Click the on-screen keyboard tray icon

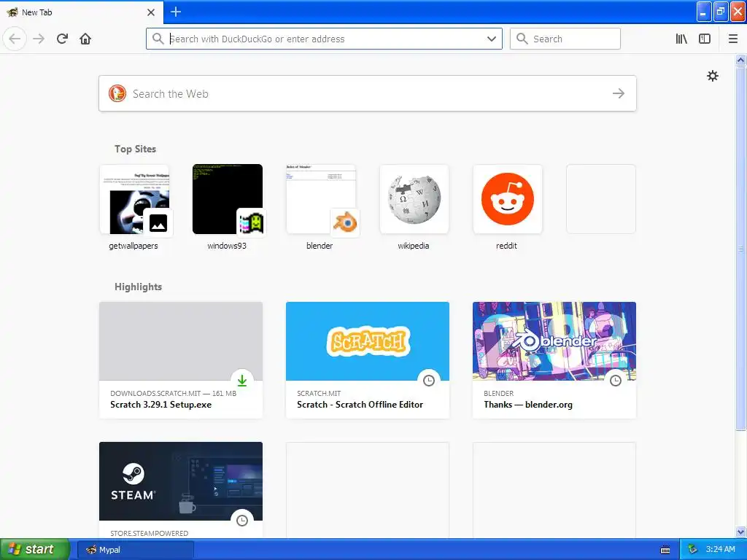(665, 550)
